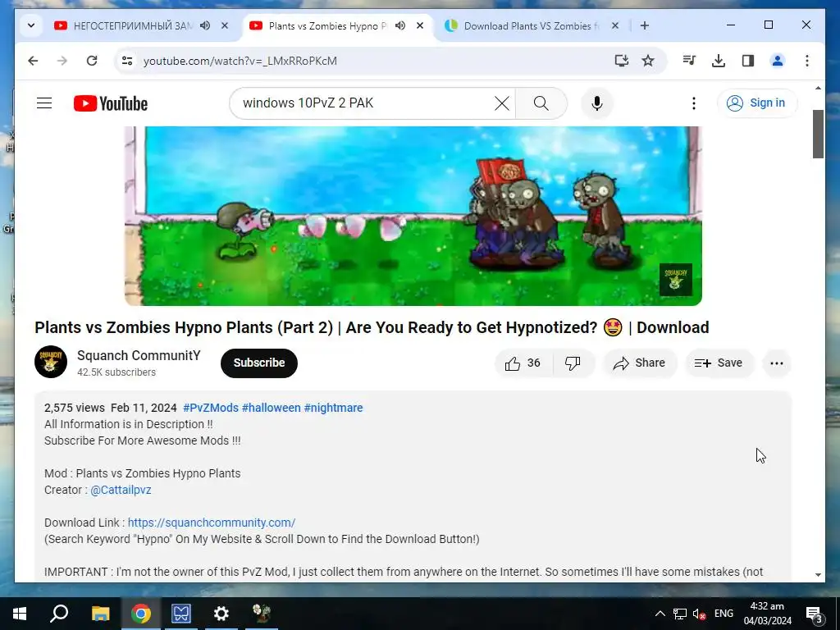Dislike this video
This screenshot has width=840, height=630.
pyautogui.click(x=573, y=363)
